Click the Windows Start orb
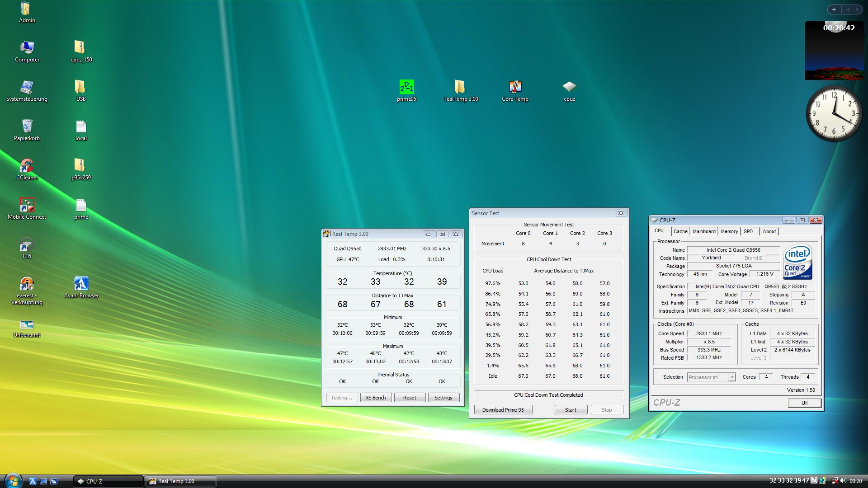This screenshot has width=868, height=488. point(12,480)
